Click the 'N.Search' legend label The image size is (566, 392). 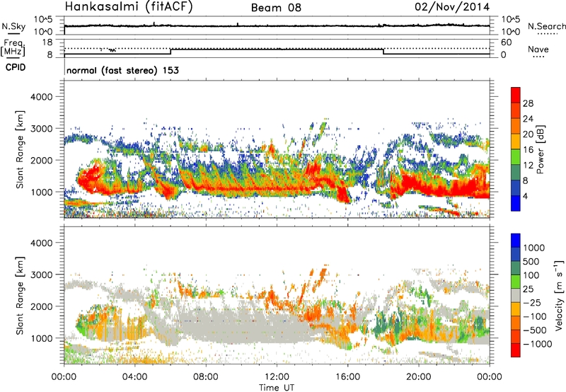tap(546, 26)
